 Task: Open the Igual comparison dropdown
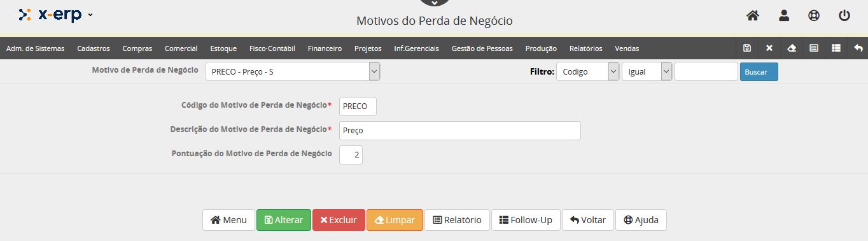pyautogui.click(x=647, y=72)
